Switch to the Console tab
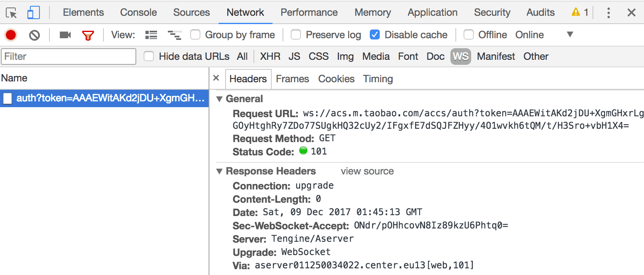 point(138,12)
